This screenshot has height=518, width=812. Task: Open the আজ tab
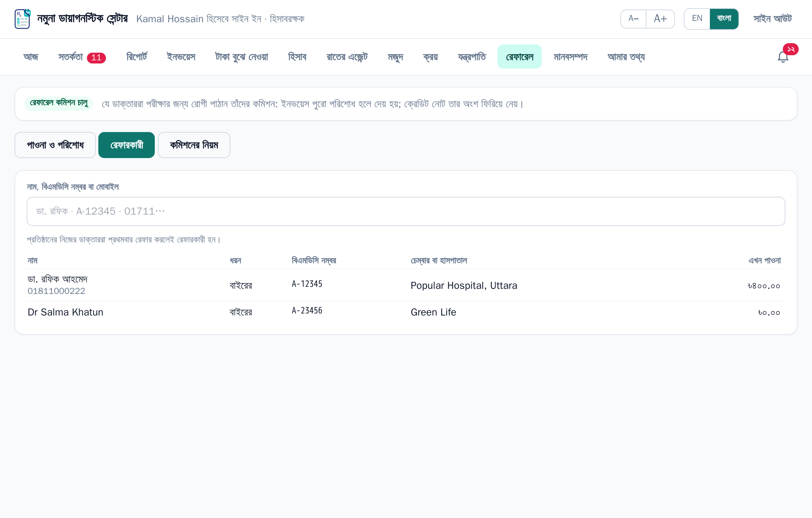31,57
